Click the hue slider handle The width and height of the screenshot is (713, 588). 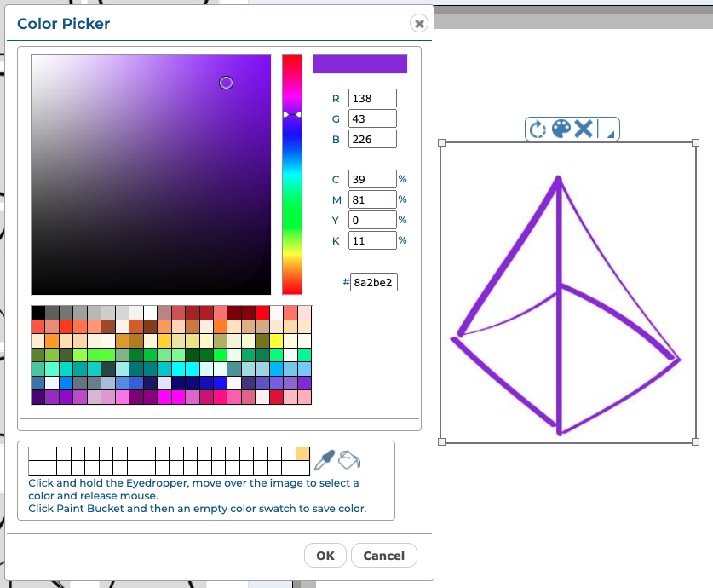pyautogui.click(x=292, y=114)
